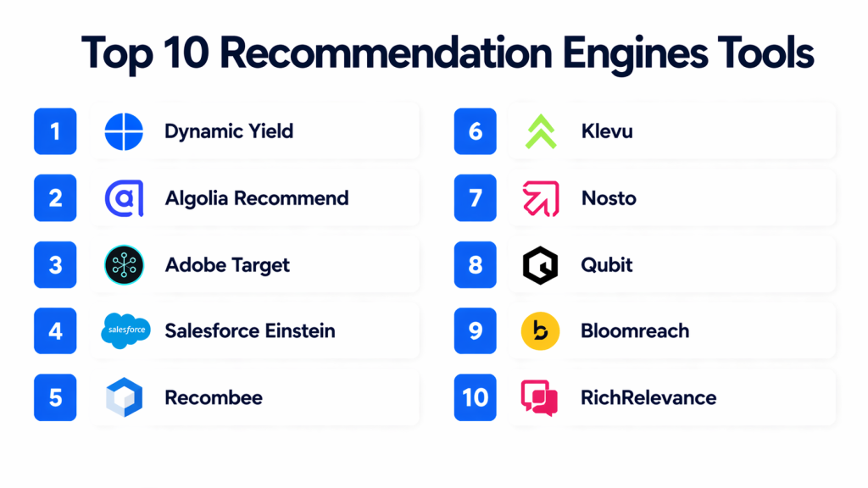Viewport: 868px width, 488px height.
Task: Click the black Qubit hexagon logo
Action: click(540, 265)
